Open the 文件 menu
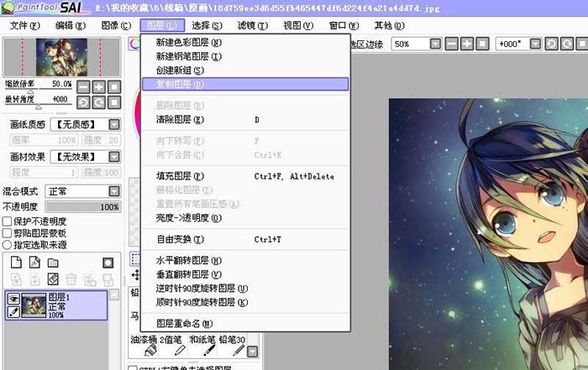The width and height of the screenshot is (588, 370). tap(24, 25)
